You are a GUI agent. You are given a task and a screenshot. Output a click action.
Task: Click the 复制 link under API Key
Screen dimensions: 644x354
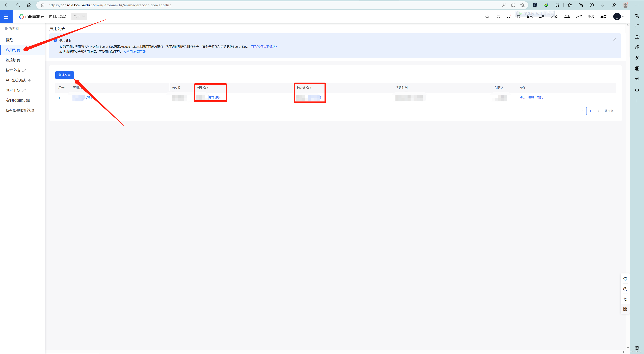(218, 98)
